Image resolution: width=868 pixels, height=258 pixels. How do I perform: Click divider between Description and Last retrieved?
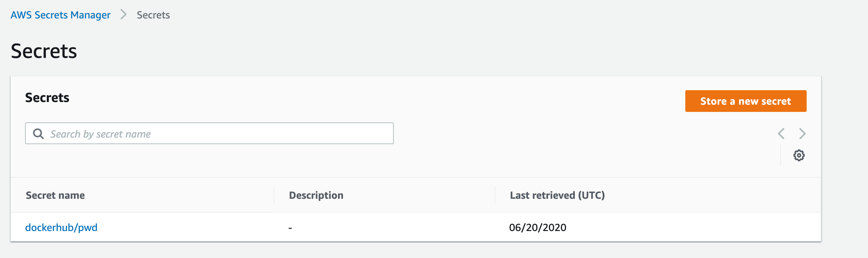495,195
